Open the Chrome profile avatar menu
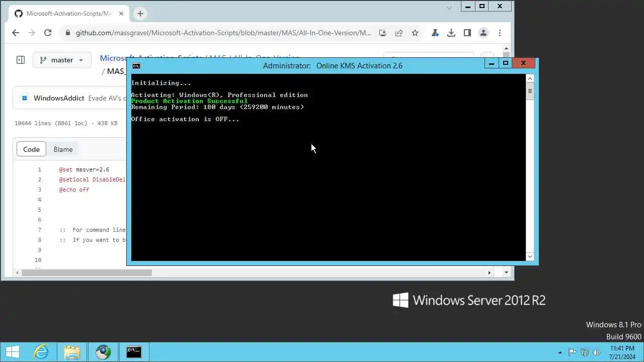644x362 pixels. [484, 33]
